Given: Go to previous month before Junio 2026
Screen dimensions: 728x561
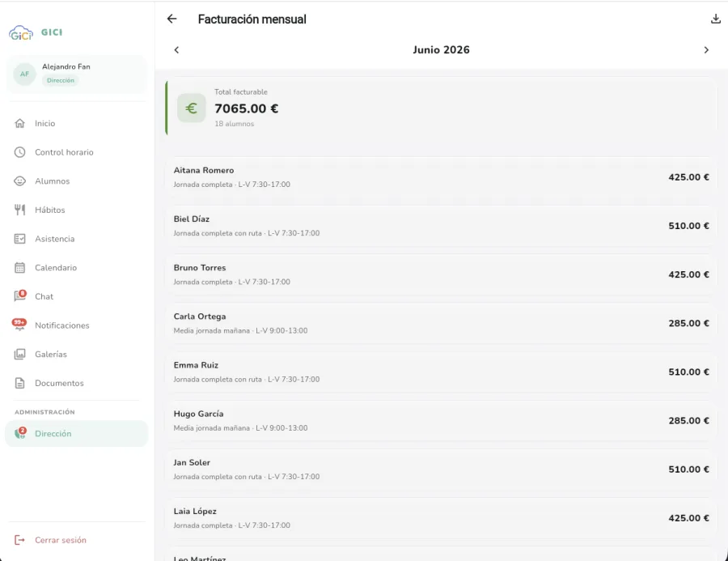Looking at the screenshot, I should click(x=176, y=49).
